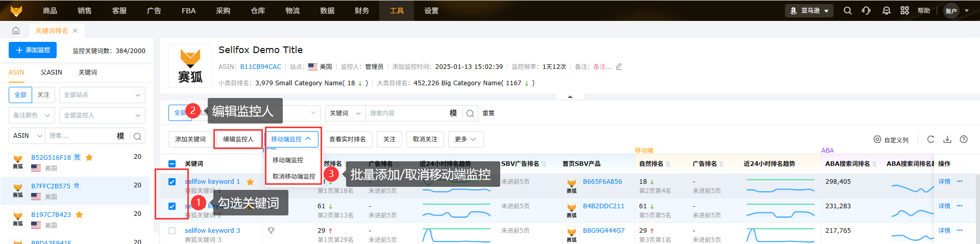Click 查看实时排名 button
Screen dimensions: 980x244
[348, 139]
